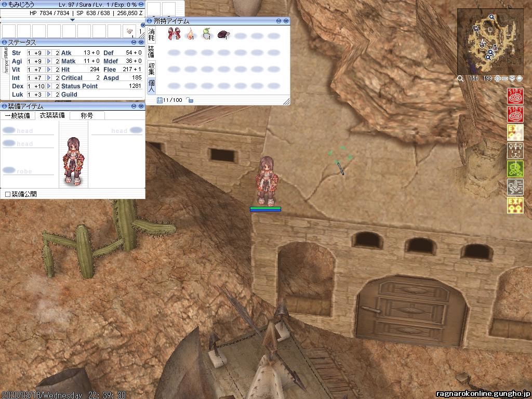Click the inventory window resize grip

286,101
